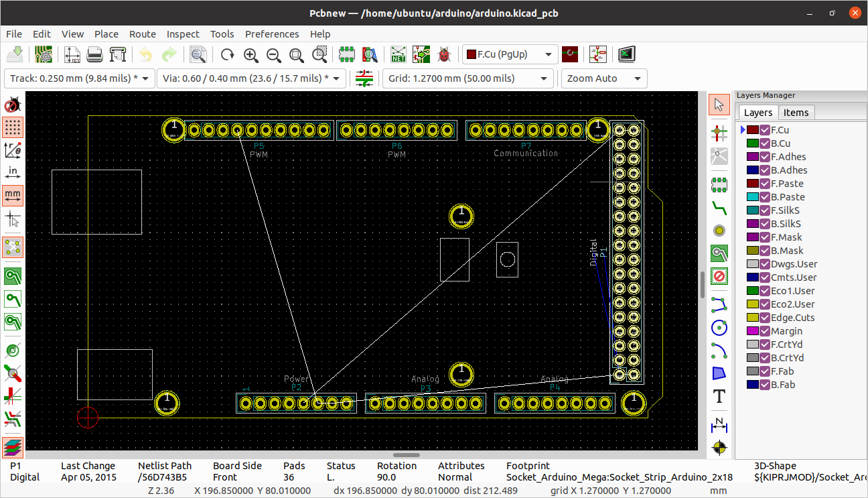Open the Zoom Auto dropdown
The height and width of the screenshot is (498, 868).
pyautogui.click(x=604, y=78)
